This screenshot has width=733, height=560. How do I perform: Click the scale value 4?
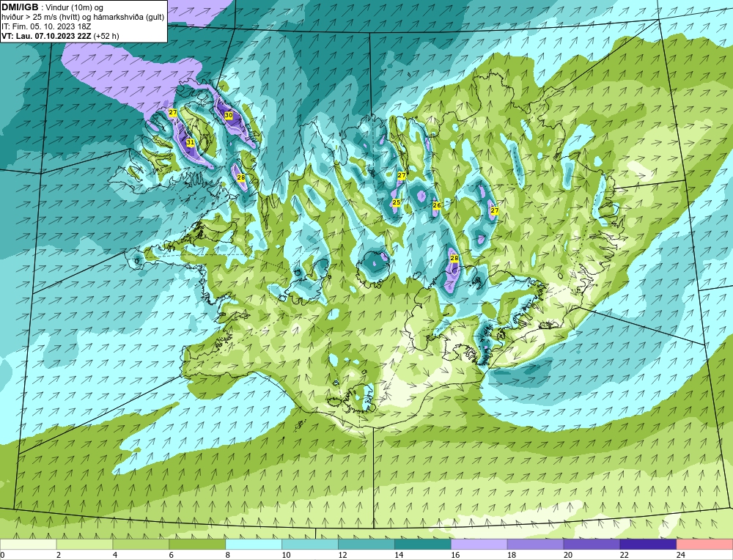[115, 555]
